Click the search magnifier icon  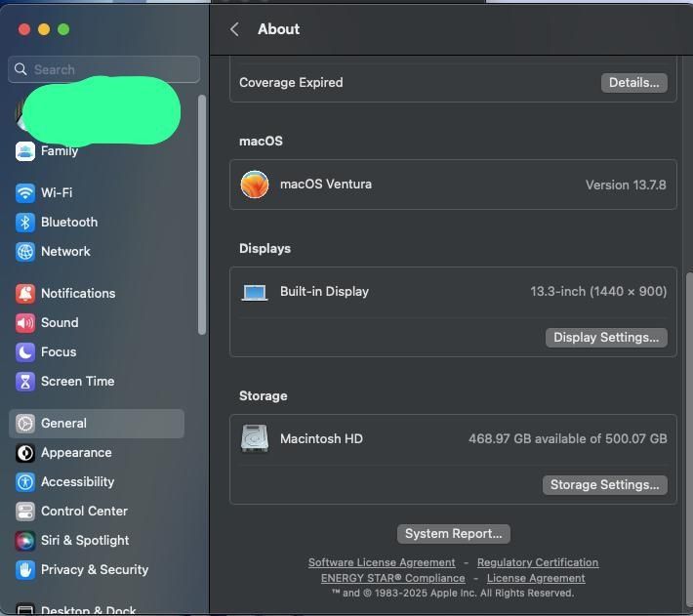[20, 69]
